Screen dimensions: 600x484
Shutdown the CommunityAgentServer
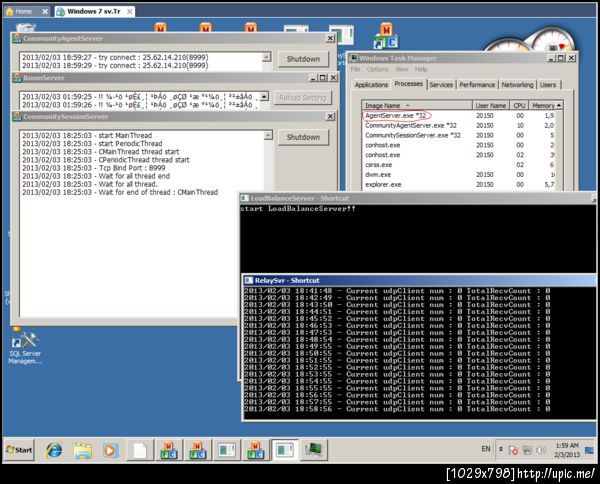click(x=303, y=59)
